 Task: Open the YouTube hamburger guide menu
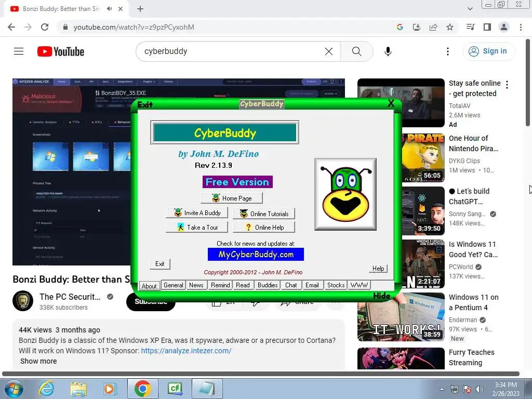click(x=19, y=51)
